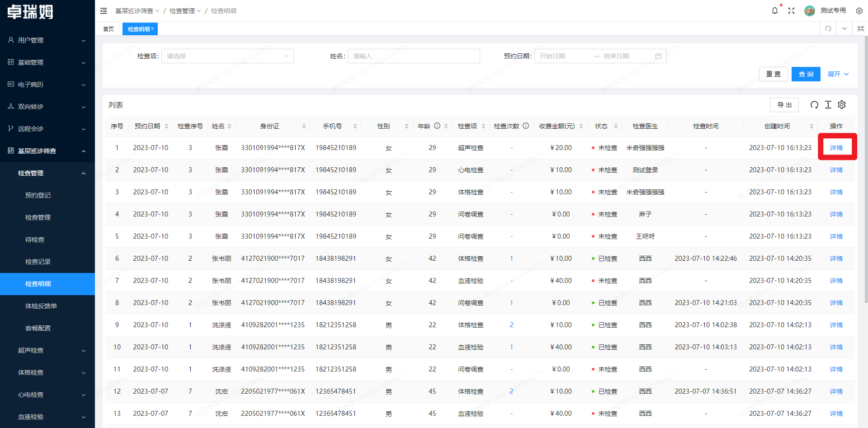
Task: Sort by 收费金额(元) column
Action: [x=581, y=127]
